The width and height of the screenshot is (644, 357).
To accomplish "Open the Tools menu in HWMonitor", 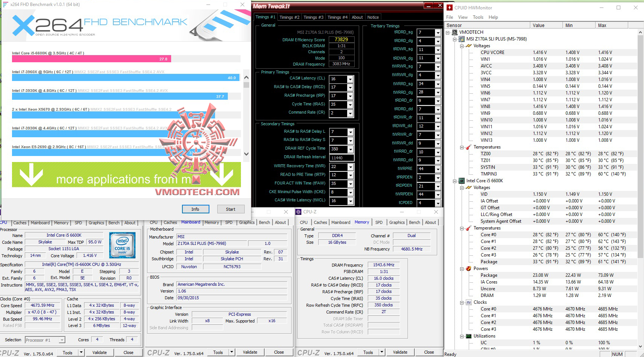I will tap(478, 17).
